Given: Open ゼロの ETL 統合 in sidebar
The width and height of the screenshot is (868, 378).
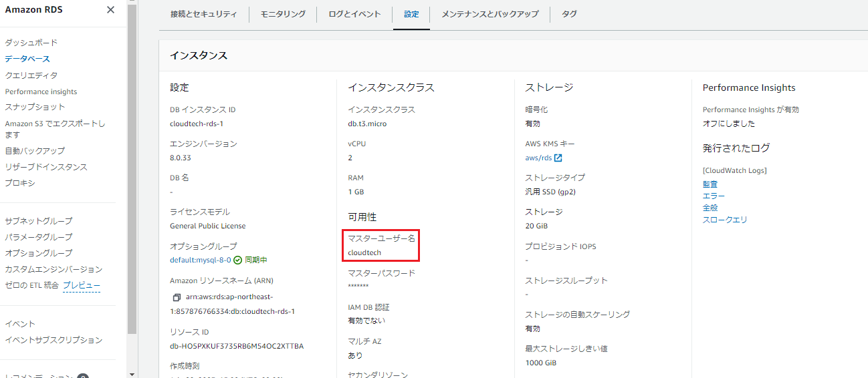Looking at the screenshot, I should 31,286.
